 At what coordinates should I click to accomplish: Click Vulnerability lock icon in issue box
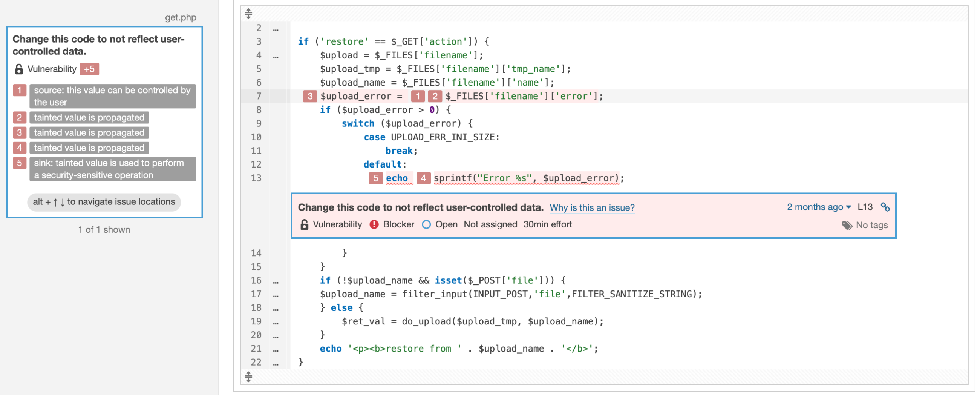[304, 224]
